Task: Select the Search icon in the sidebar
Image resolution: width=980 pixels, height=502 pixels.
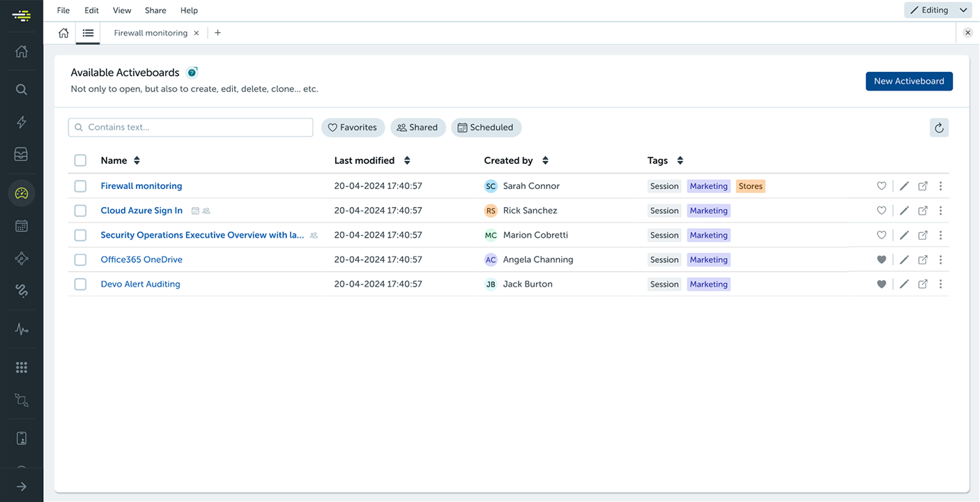Action: [x=22, y=89]
